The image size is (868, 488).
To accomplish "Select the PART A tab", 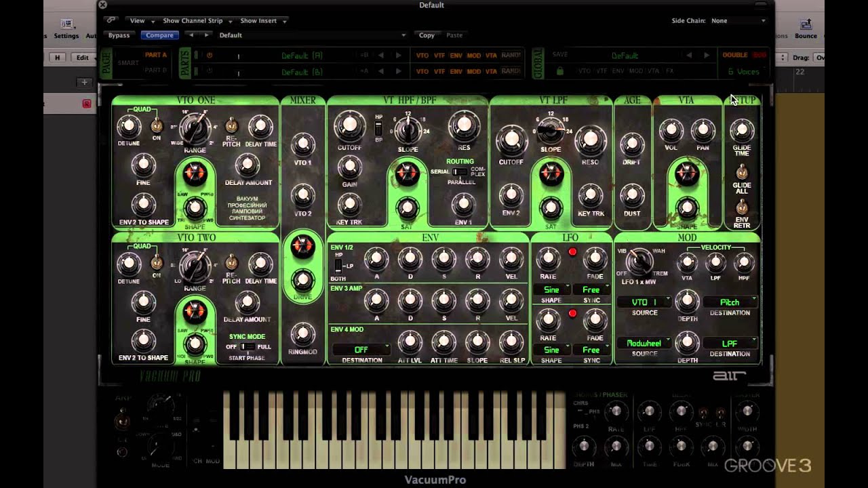I will (155, 55).
